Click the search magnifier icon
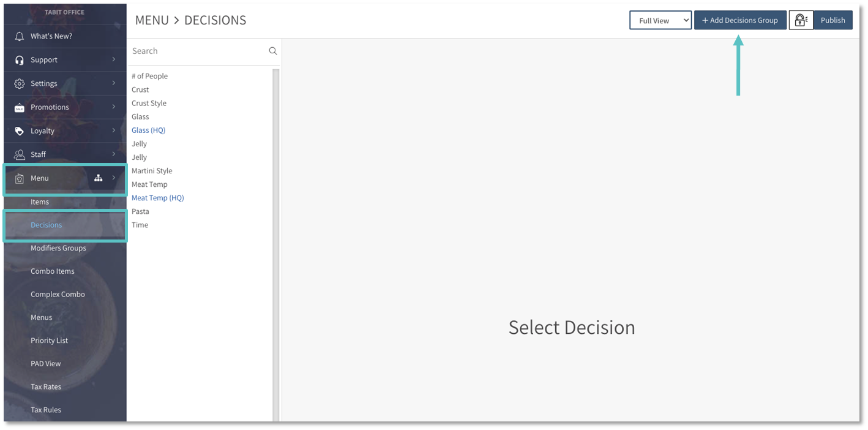Image resolution: width=868 pixels, height=430 pixels. coord(273,51)
